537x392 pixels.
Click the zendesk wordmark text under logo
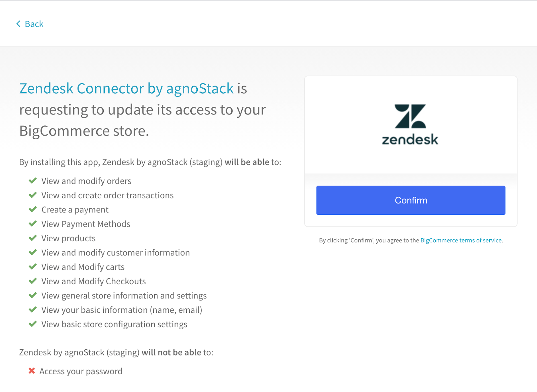pos(410,140)
